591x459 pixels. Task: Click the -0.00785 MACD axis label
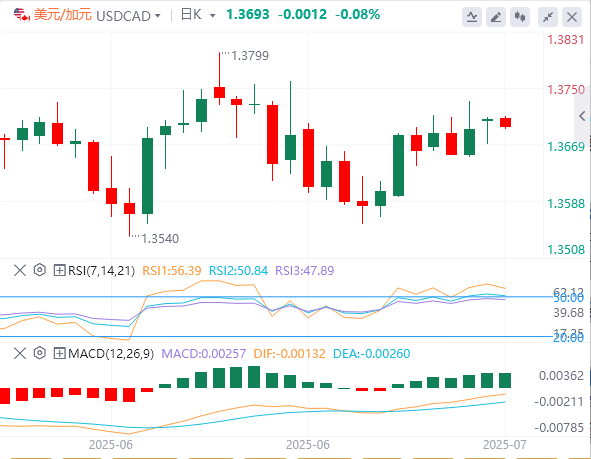click(x=559, y=428)
